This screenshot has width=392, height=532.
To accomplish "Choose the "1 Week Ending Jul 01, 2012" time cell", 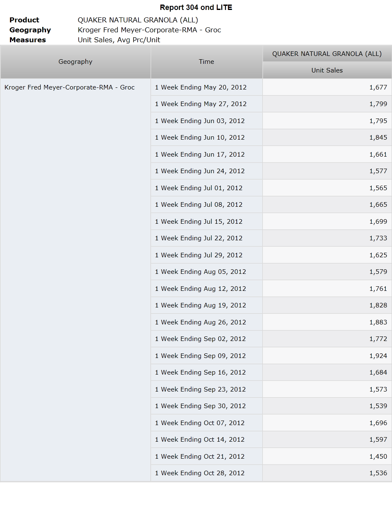I will (x=206, y=188).
